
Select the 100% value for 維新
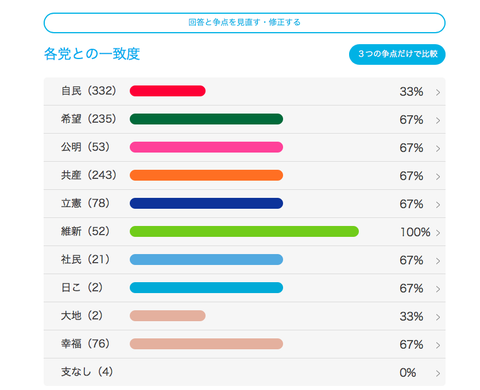coord(415,232)
